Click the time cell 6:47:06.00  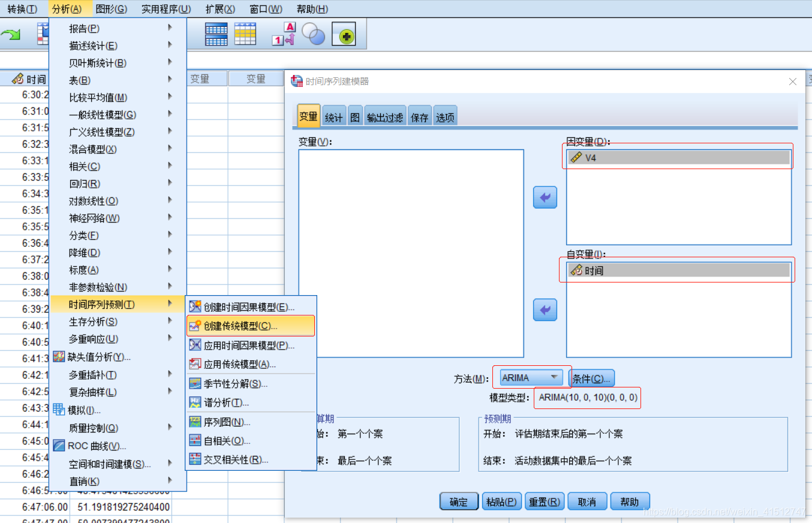coord(35,507)
